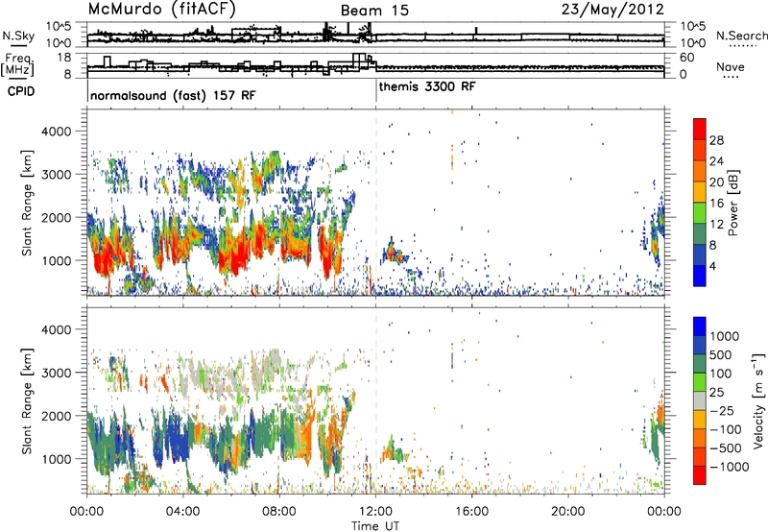The height and width of the screenshot is (532, 768).
Task: Click the 'N.Sky' axis label
Action: point(18,36)
